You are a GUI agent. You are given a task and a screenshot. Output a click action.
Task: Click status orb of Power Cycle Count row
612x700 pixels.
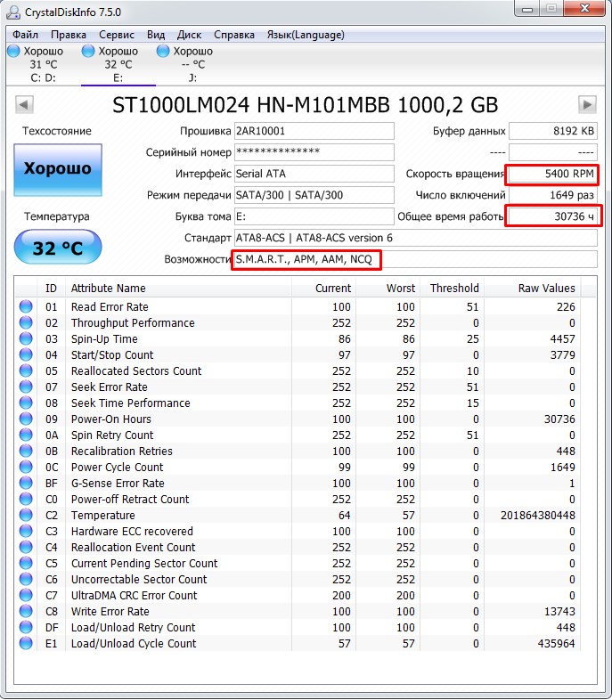[x=26, y=468]
